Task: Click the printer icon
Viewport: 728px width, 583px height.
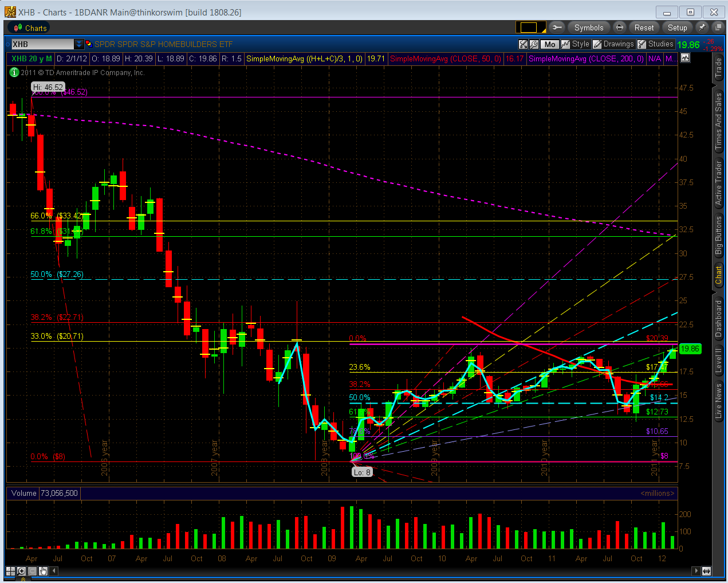Action: [x=619, y=28]
